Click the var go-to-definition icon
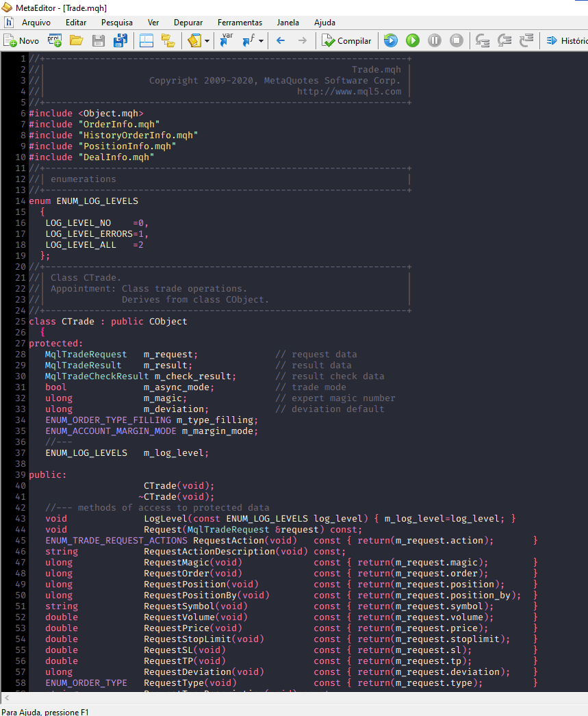The width and height of the screenshot is (588, 716). [x=226, y=40]
